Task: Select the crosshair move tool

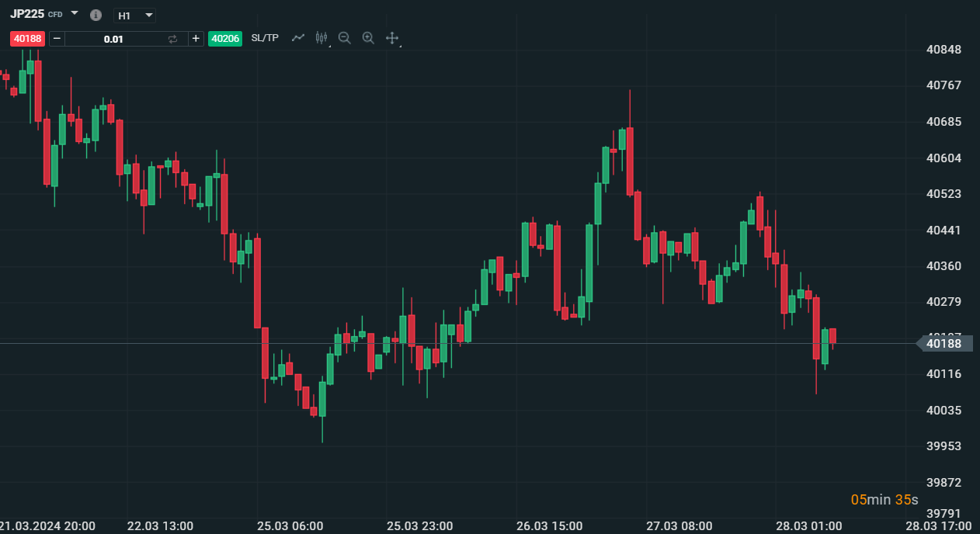Action: point(392,37)
